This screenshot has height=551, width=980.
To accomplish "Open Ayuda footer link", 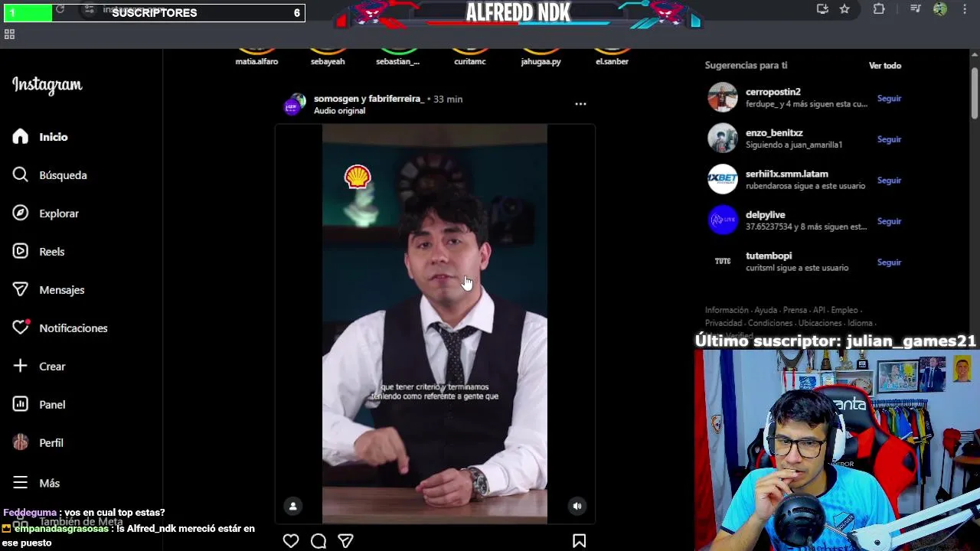I will [766, 310].
